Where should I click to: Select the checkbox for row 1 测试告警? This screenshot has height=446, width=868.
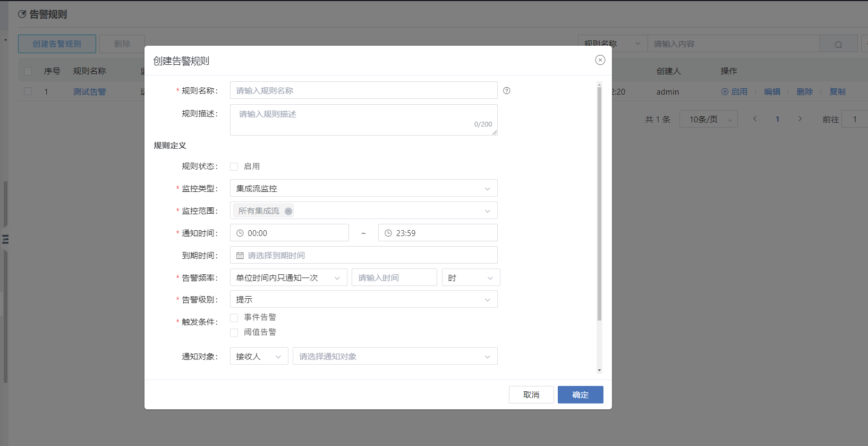[x=28, y=91]
